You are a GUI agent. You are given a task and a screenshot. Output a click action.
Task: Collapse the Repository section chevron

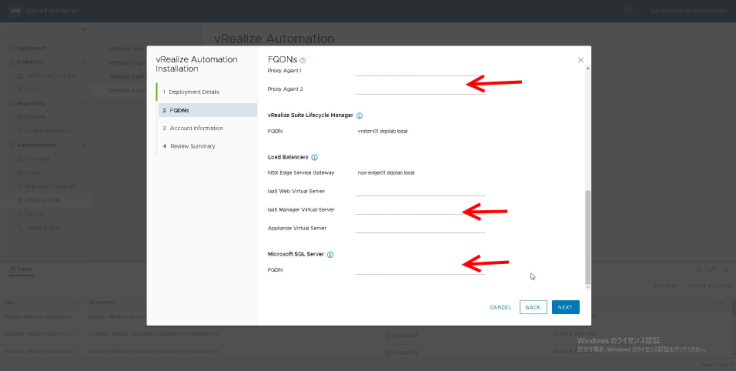[84, 103]
